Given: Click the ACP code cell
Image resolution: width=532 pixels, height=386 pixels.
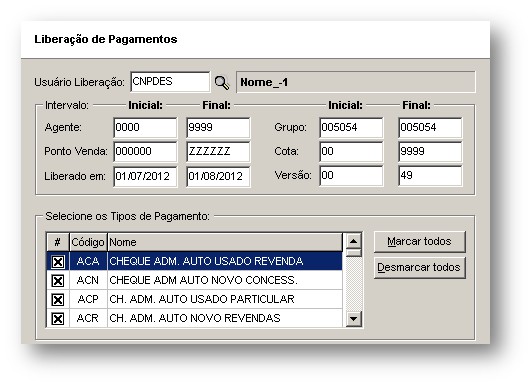Looking at the screenshot, I should [88, 299].
